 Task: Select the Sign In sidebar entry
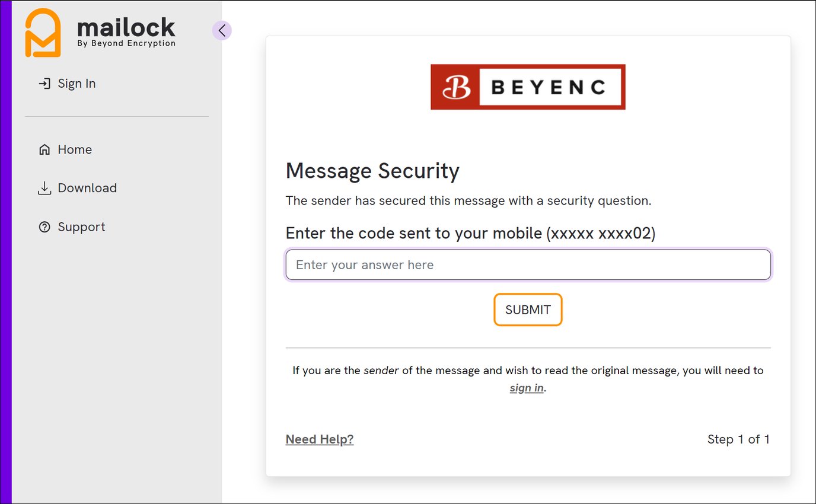coord(76,83)
